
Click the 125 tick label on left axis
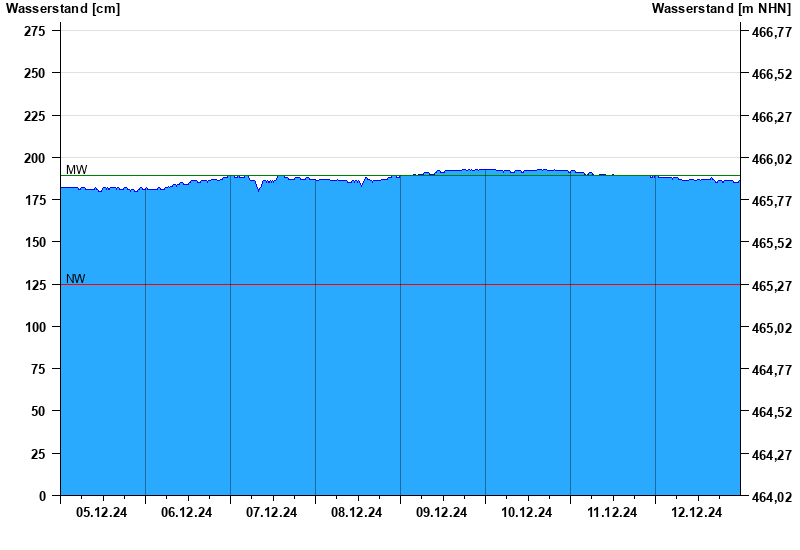35,285
